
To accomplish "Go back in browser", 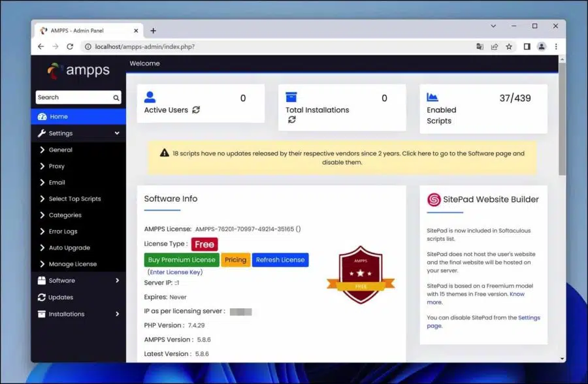I will pyautogui.click(x=41, y=46).
